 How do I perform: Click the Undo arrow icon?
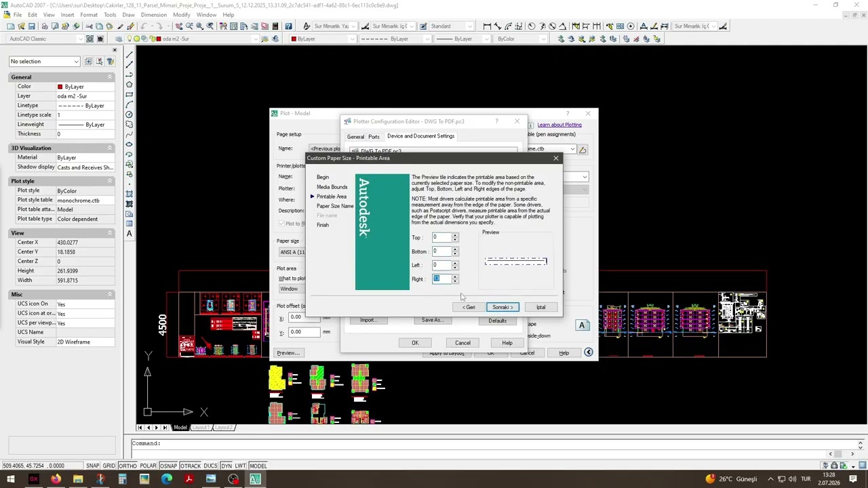144,26
